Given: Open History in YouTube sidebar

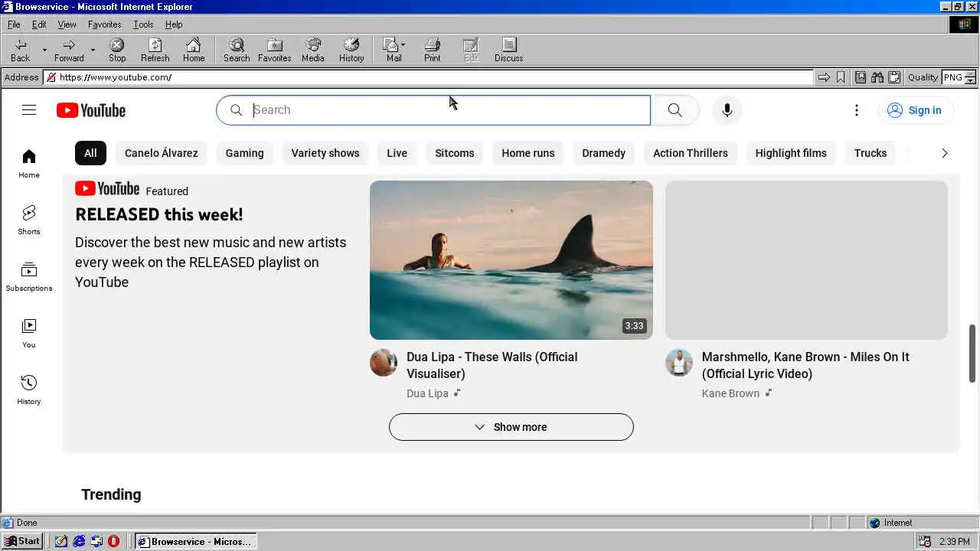Looking at the screenshot, I should click(29, 390).
